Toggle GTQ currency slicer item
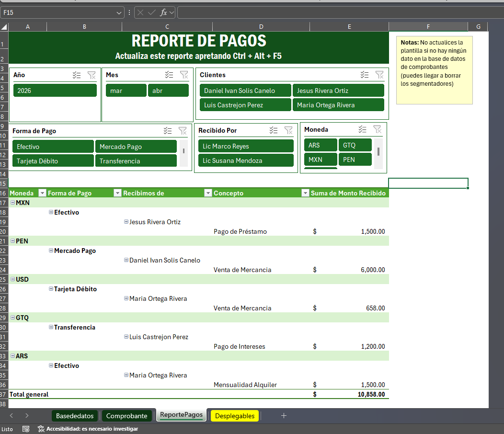The height and width of the screenshot is (434, 504). pyautogui.click(x=355, y=145)
